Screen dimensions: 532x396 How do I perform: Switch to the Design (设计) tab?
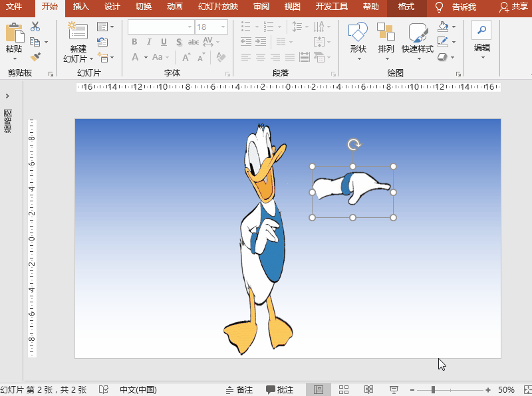click(x=112, y=7)
